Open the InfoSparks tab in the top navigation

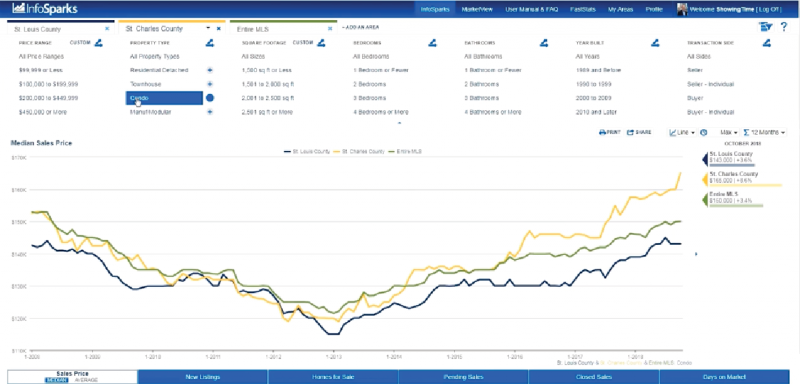[435, 9]
